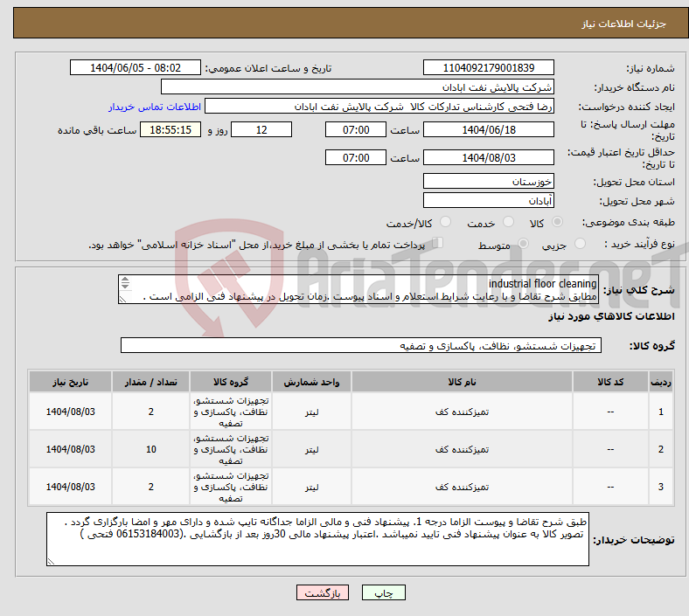Click the resize handle of buyer notes area

click(x=51, y=561)
